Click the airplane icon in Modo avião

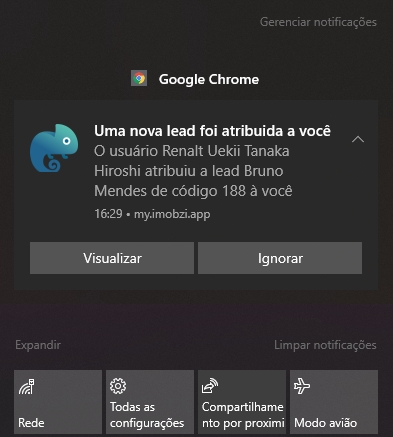pos(302,386)
